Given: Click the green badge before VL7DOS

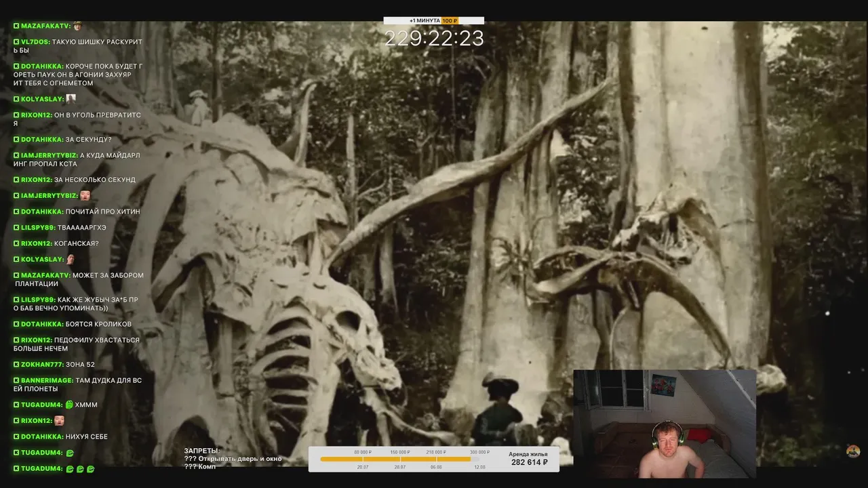Looking at the screenshot, I should pyautogui.click(x=16, y=42).
